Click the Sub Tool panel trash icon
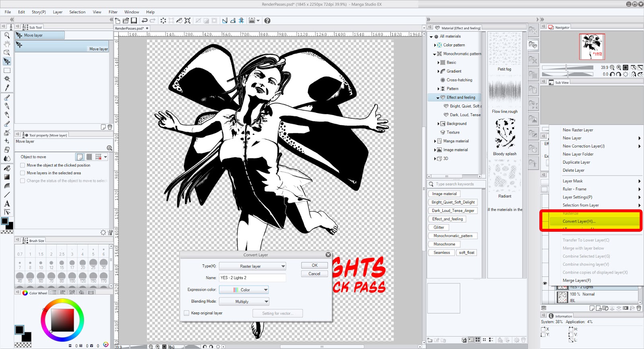644x349 pixels. (x=110, y=127)
